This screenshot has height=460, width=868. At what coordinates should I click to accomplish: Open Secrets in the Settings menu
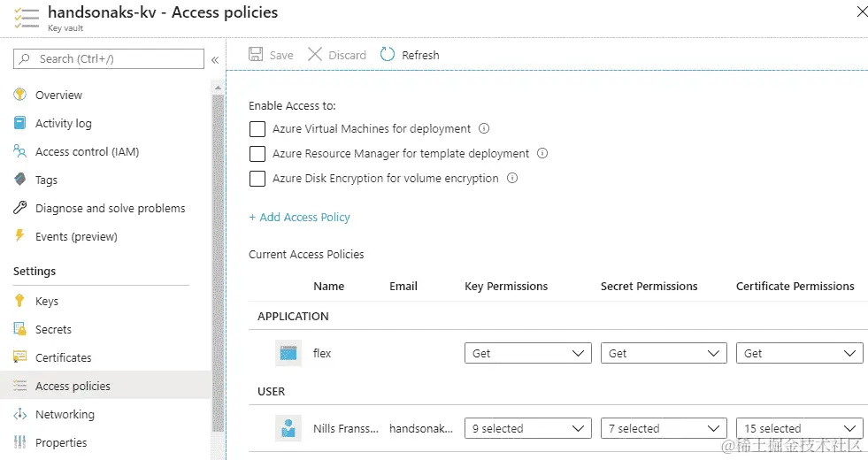coord(53,329)
